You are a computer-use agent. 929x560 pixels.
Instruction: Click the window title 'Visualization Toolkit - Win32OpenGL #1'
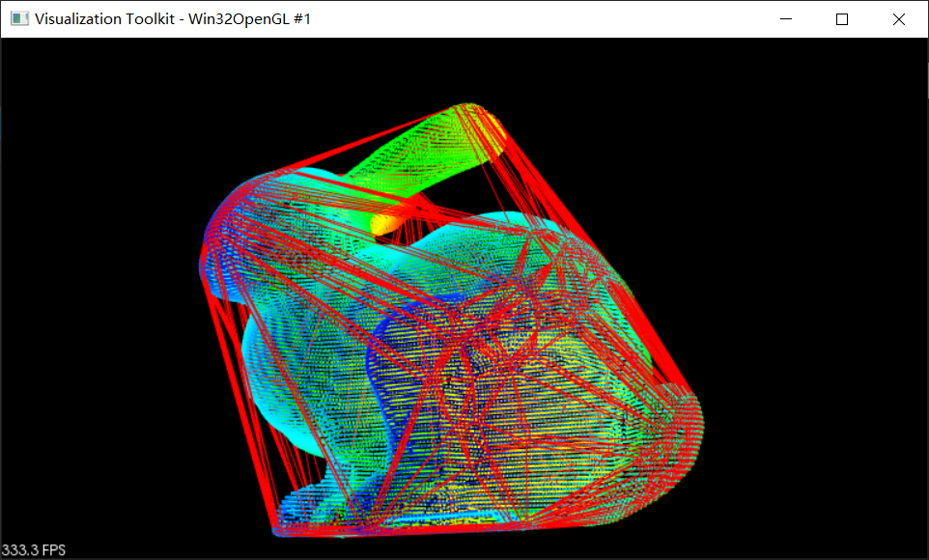pos(173,19)
